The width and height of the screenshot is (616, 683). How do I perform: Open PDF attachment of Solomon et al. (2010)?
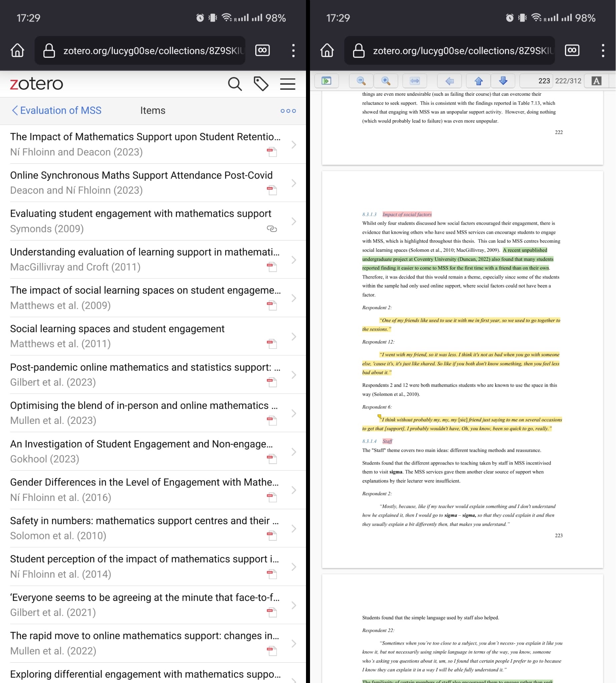[272, 536]
